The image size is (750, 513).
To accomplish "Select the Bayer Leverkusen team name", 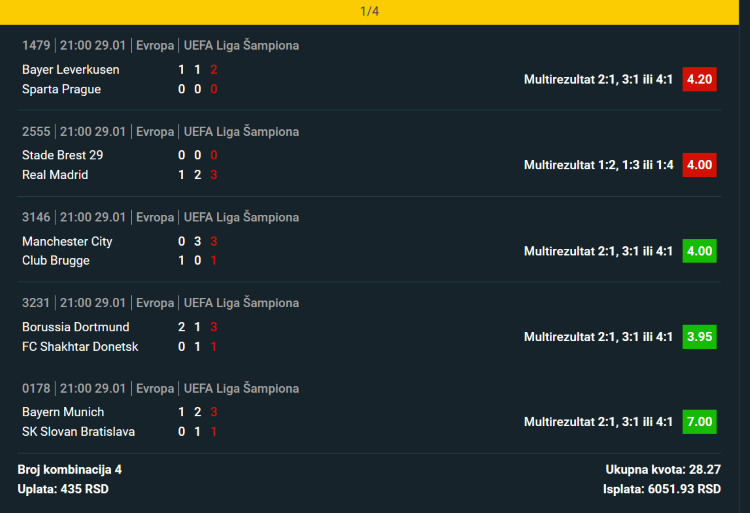I will pos(70,70).
